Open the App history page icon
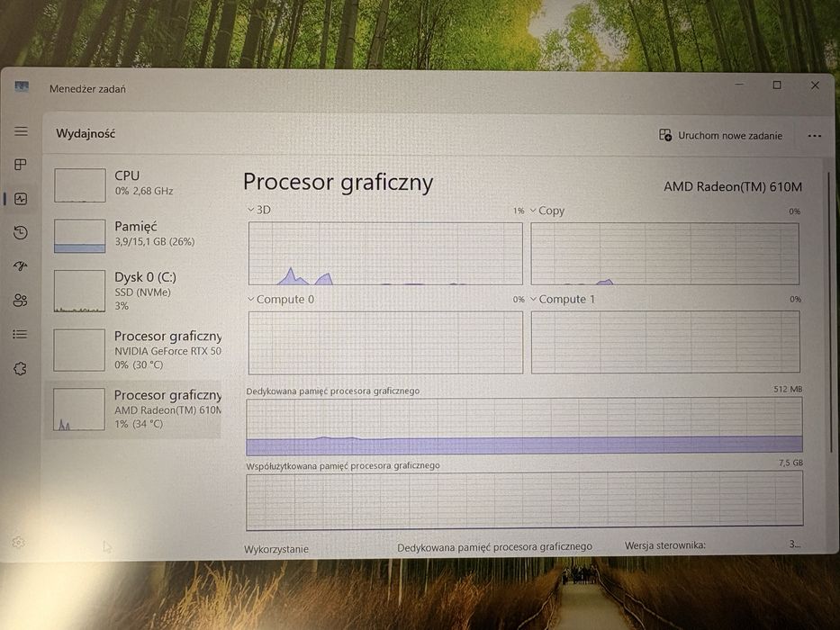The width and height of the screenshot is (840, 630). 21,232
